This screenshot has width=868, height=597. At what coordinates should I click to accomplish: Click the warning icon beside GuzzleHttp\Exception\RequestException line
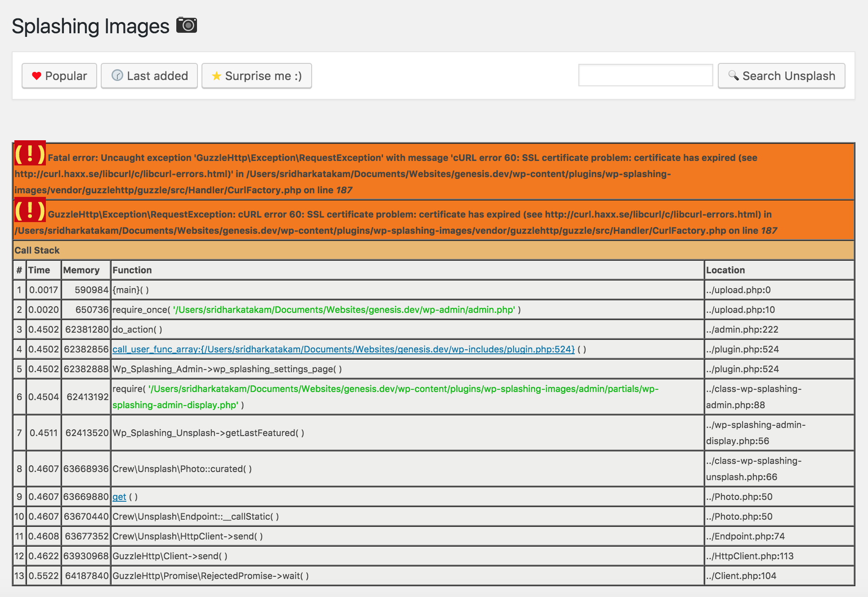click(30, 210)
